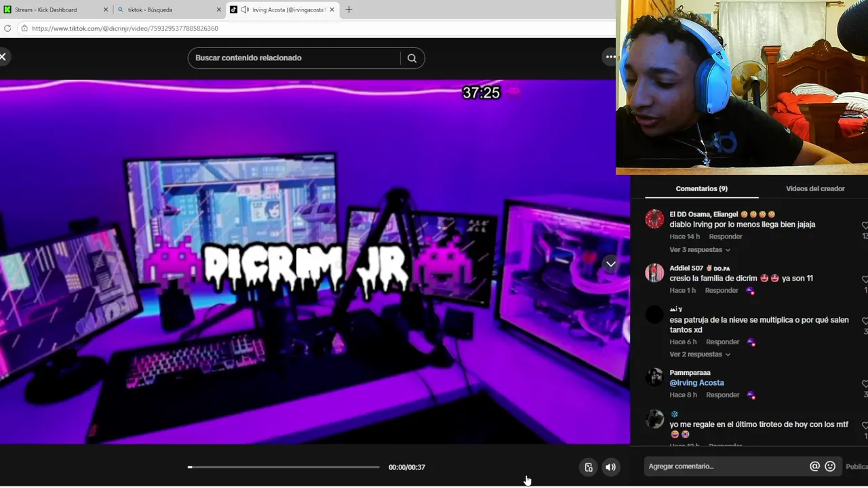The image size is (868, 488).
Task: Go to next video with down chevron
Action: [x=610, y=264]
